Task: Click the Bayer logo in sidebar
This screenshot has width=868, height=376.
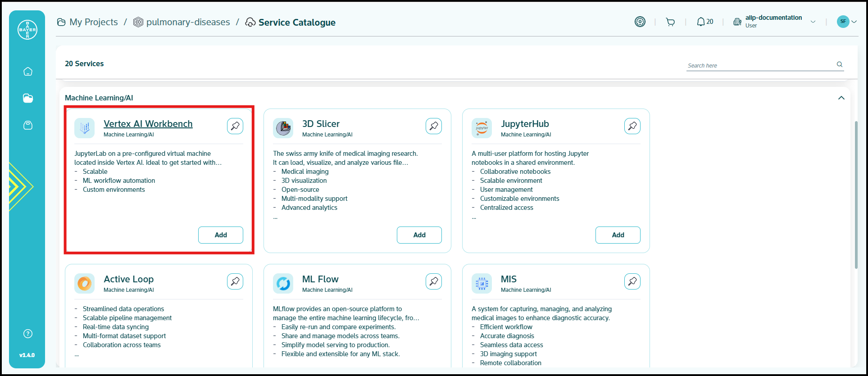Action: tap(27, 30)
